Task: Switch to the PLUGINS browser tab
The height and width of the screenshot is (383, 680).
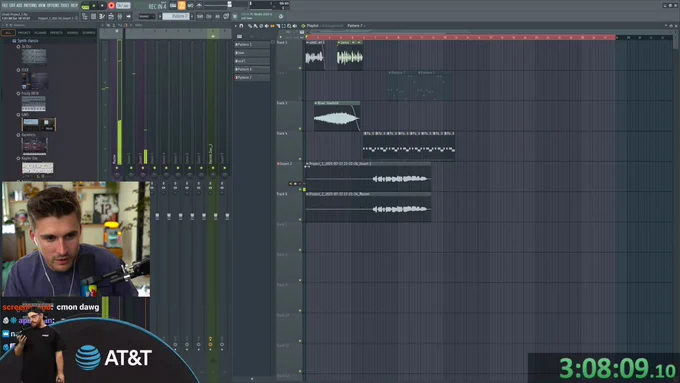Action: 40,33
